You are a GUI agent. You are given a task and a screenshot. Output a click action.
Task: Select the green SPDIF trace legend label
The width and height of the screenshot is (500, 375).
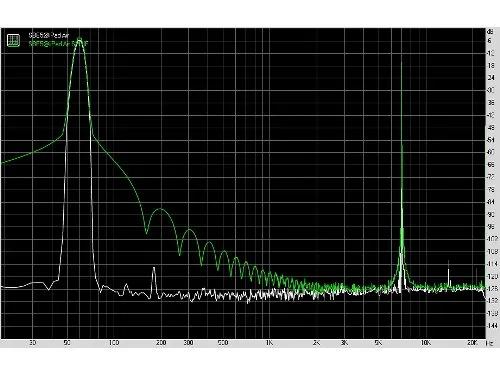(58, 43)
